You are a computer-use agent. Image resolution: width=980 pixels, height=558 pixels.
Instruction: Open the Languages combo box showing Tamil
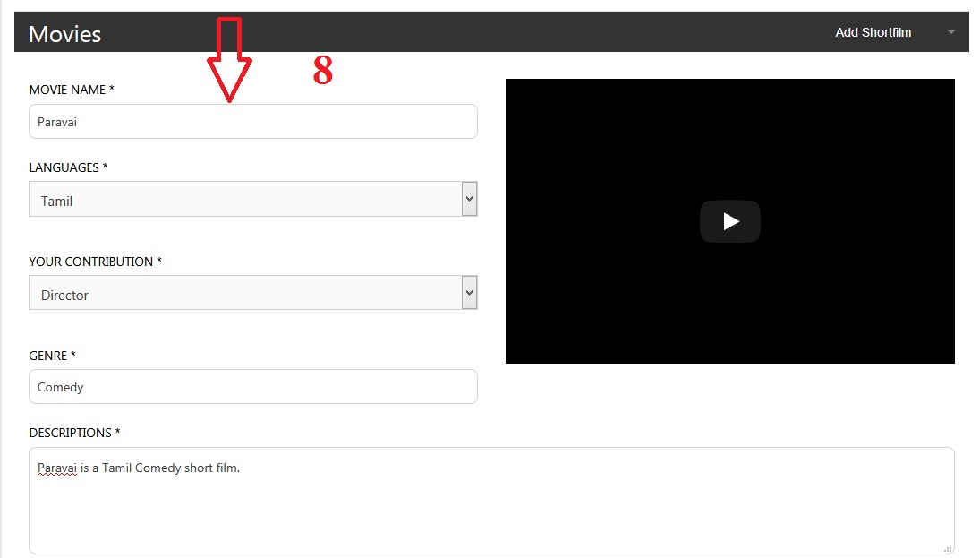coord(253,199)
